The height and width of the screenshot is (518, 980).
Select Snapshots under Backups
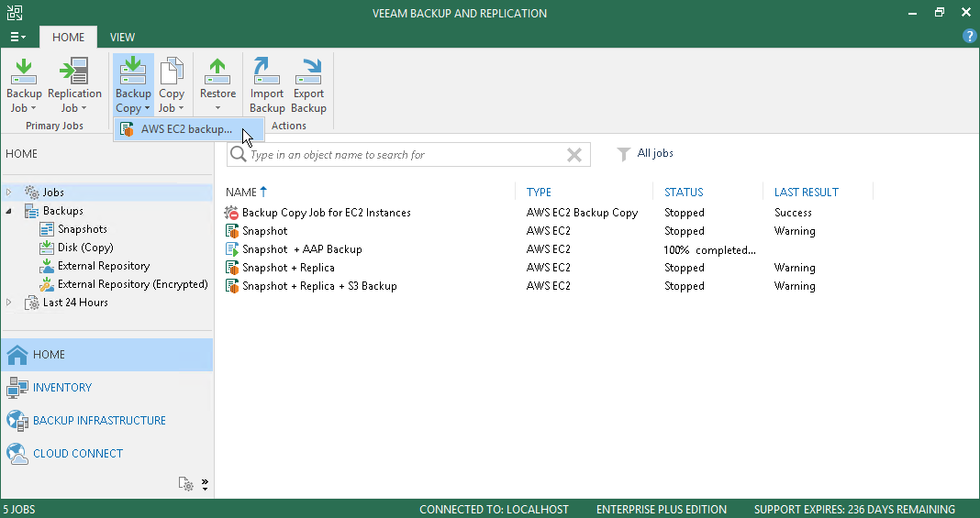83,229
